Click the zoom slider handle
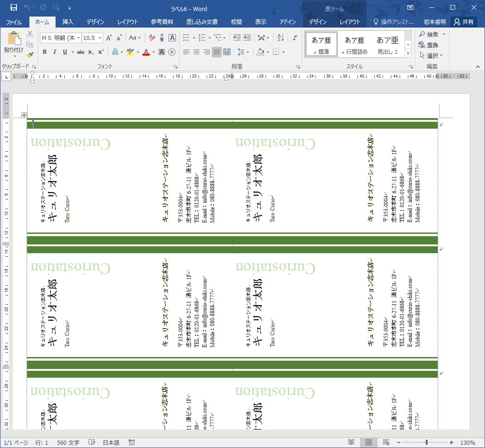This screenshot has height=448, width=485. 427,442
